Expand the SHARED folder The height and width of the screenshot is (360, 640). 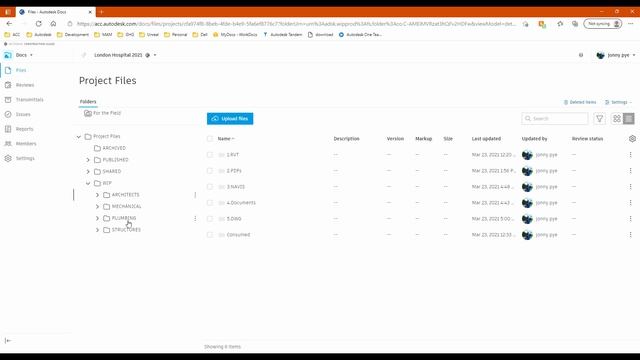[88, 172]
